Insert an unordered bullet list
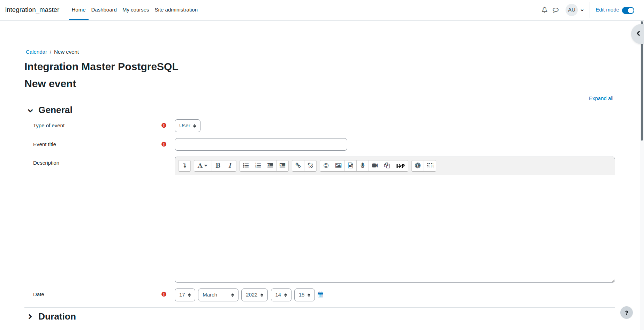Viewport: 644px width, 330px height. 246,166
